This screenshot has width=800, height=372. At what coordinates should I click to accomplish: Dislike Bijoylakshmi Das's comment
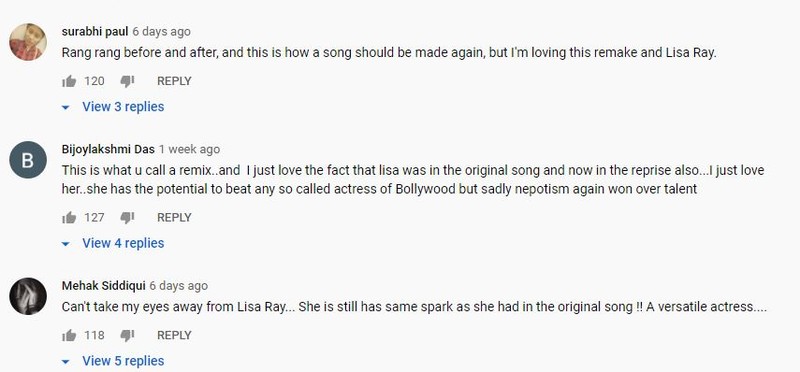(x=127, y=218)
